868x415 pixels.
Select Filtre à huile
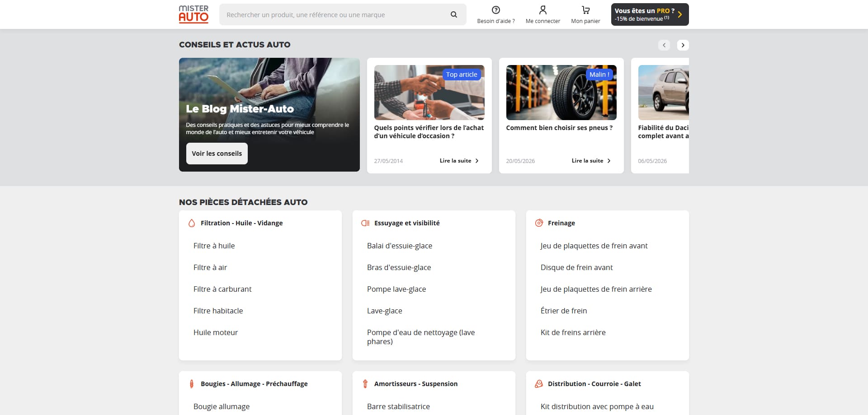214,246
